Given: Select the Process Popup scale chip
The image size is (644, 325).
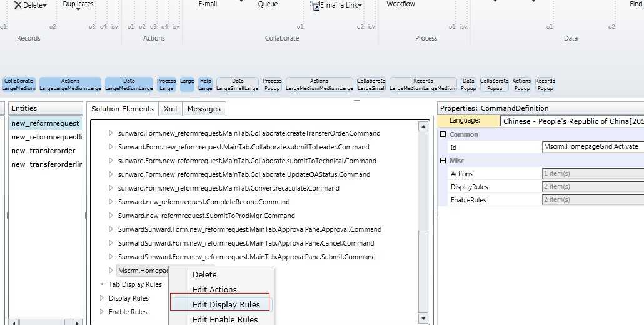Looking at the screenshot, I should click(x=272, y=84).
